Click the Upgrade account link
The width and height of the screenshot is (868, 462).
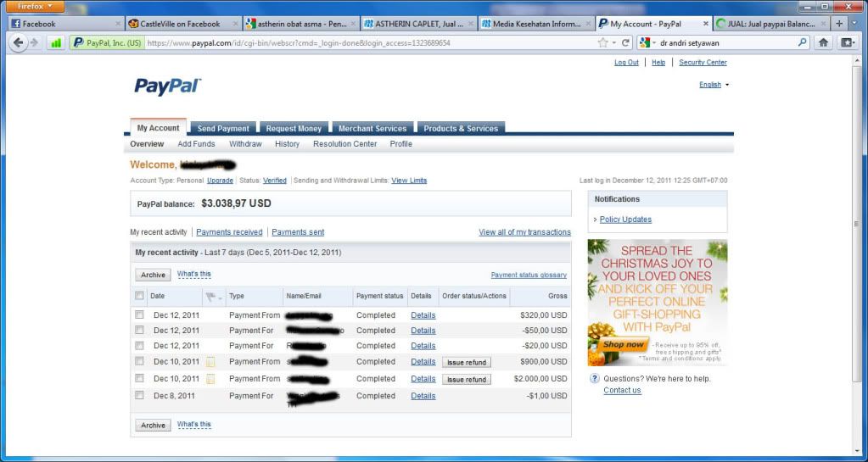click(x=220, y=181)
